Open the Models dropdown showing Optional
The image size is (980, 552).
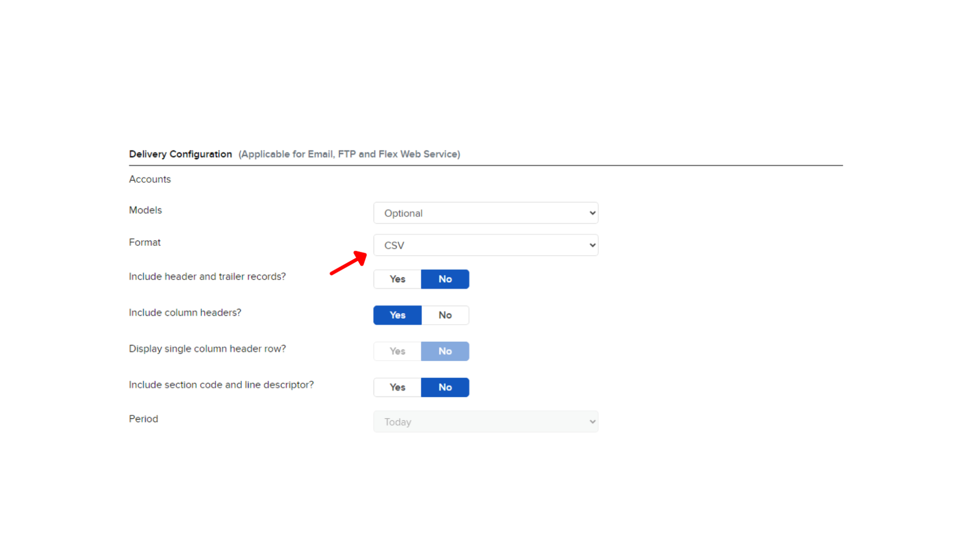tap(485, 213)
